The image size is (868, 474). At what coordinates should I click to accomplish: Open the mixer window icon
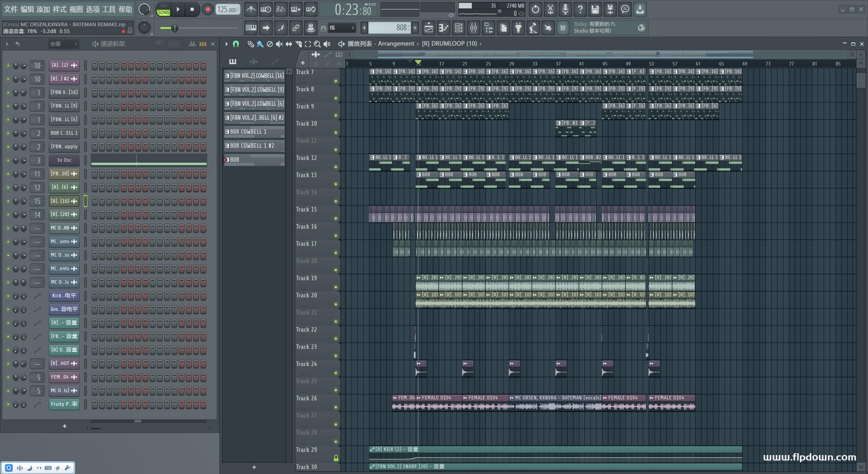(474, 28)
